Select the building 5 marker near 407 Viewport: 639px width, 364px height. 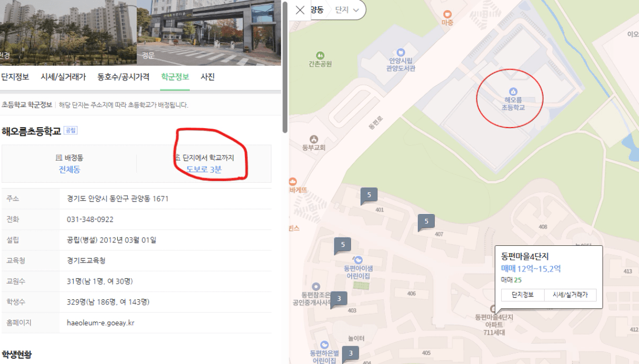[426, 222]
